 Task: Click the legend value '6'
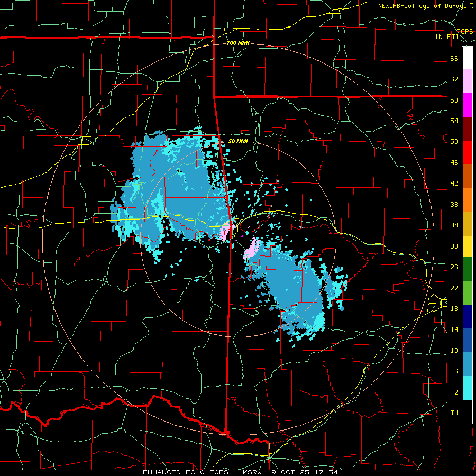(456, 371)
